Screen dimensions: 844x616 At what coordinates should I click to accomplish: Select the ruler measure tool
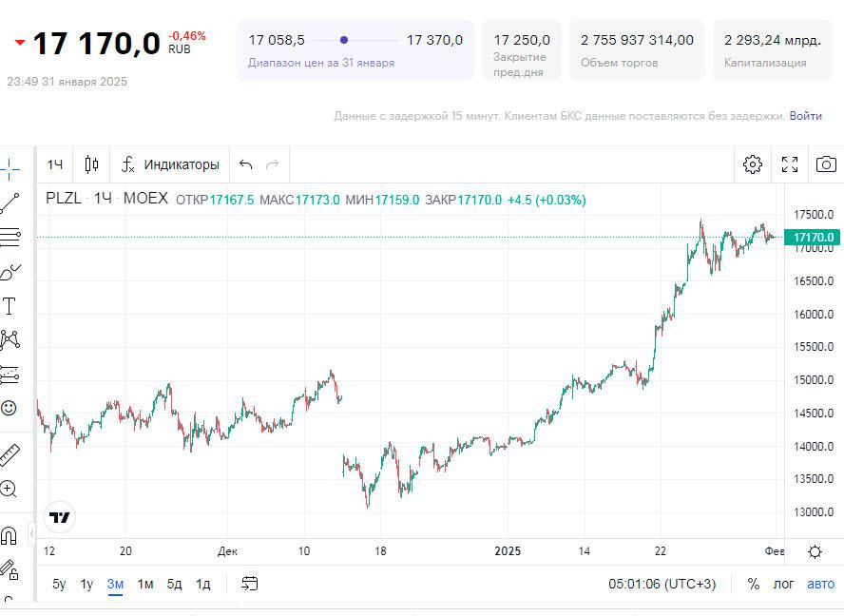click(10, 454)
